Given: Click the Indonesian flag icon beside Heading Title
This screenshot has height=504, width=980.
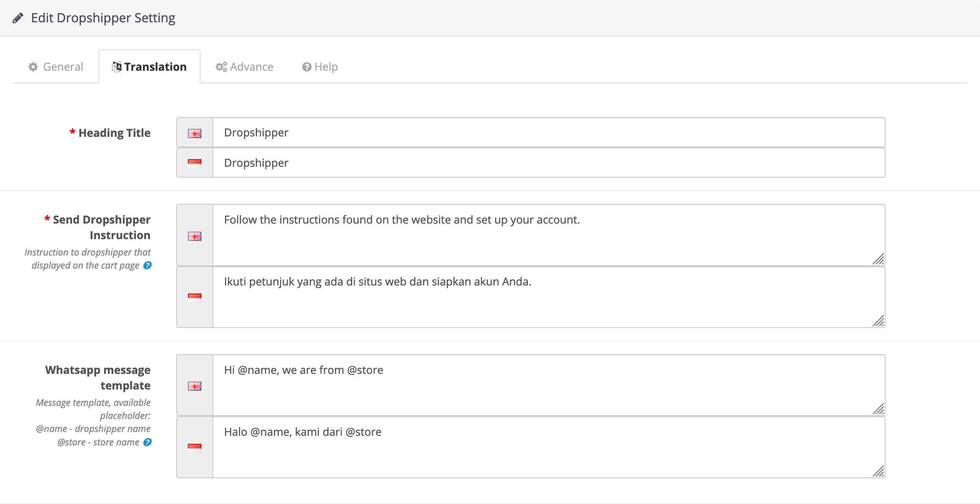Looking at the screenshot, I should (x=194, y=163).
